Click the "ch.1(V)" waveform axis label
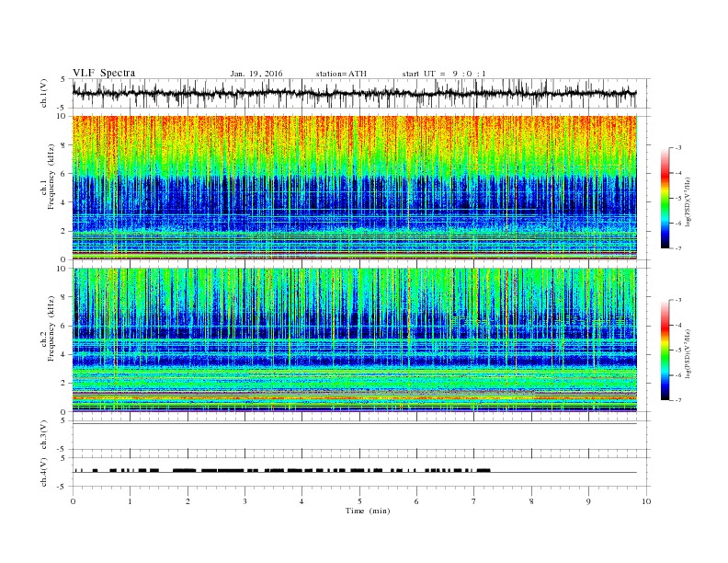 (x=44, y=93)
